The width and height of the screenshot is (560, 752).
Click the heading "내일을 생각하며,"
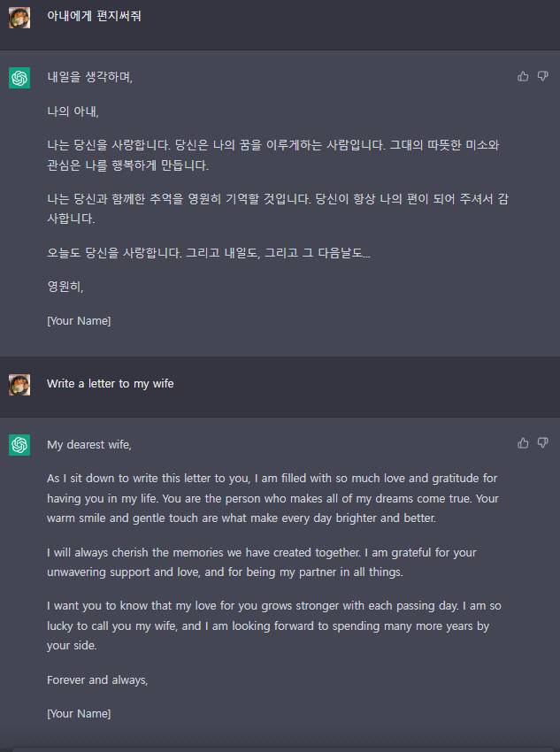[x=93, y=77]
